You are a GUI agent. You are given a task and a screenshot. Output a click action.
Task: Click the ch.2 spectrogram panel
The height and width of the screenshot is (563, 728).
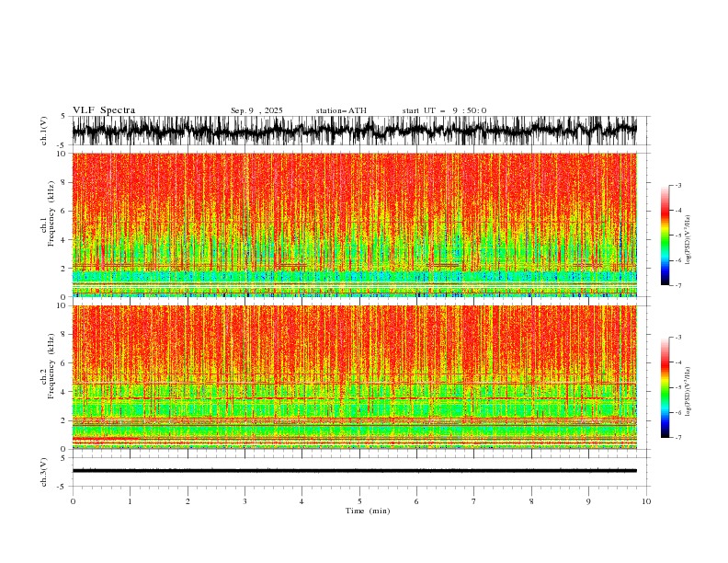[354, 377]
